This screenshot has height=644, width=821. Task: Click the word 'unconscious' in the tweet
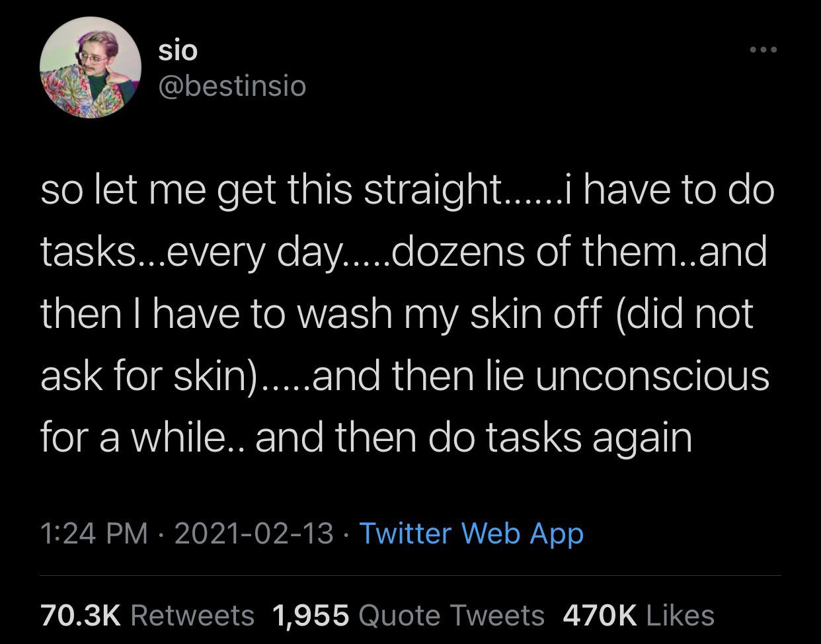652,376
